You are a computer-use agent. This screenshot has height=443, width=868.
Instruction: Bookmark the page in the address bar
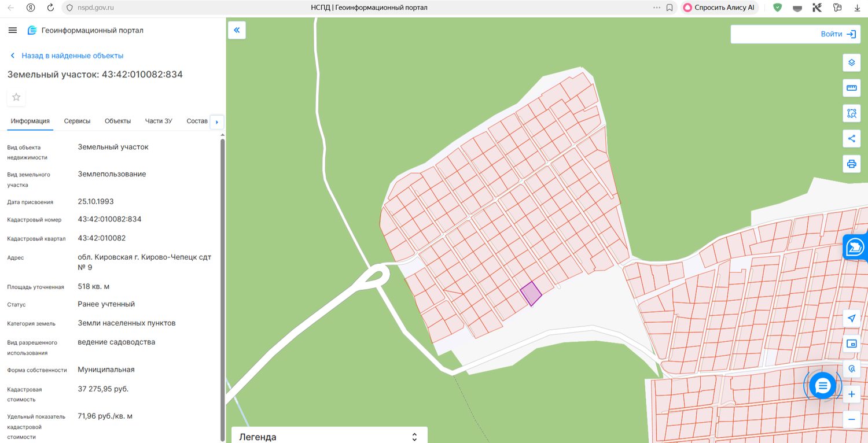click(670, 8)
